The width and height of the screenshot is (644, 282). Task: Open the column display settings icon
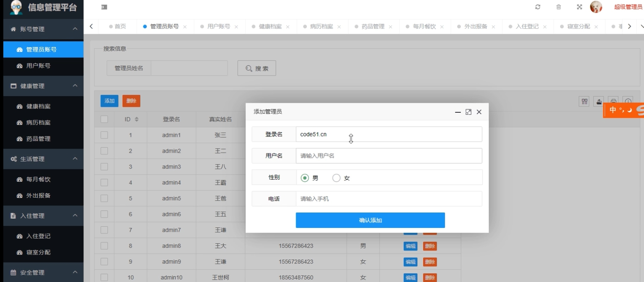(584, 101)
